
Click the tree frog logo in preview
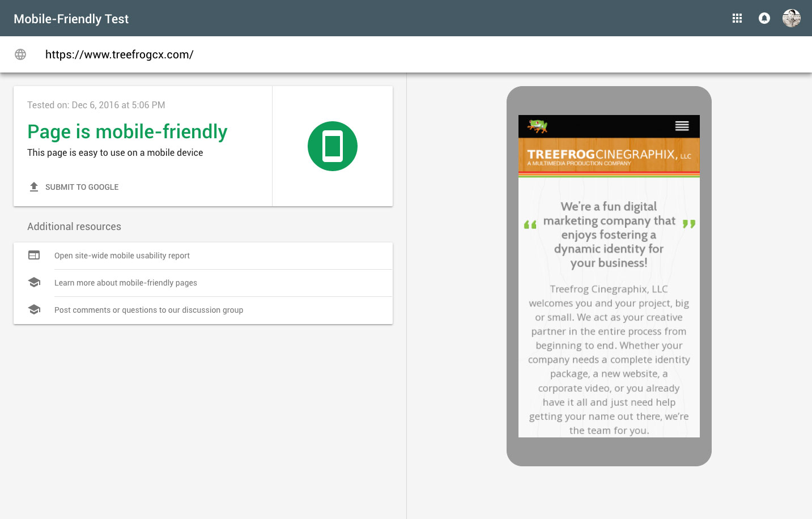pyautogui.click(x=538, y=126)
